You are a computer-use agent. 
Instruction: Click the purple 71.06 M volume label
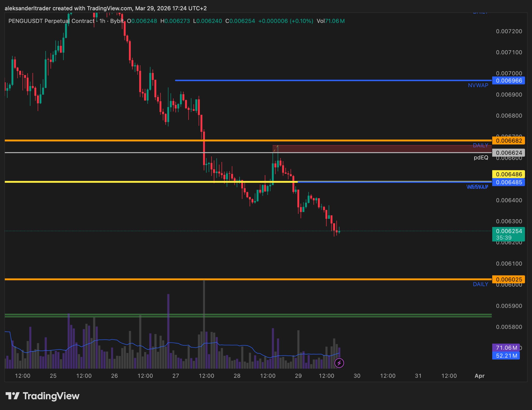[x=506, y=348]
